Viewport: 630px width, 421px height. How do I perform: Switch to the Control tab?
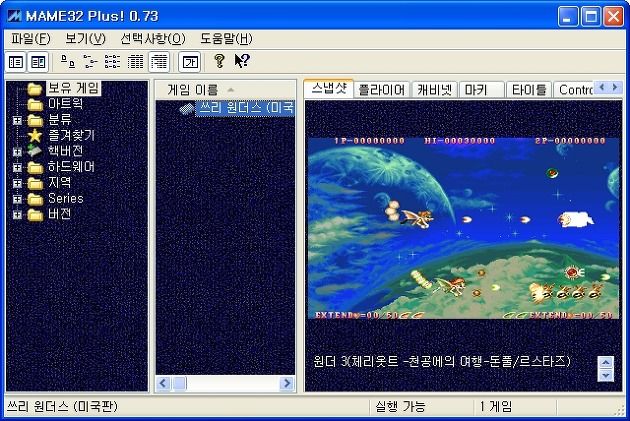(575, 90)
